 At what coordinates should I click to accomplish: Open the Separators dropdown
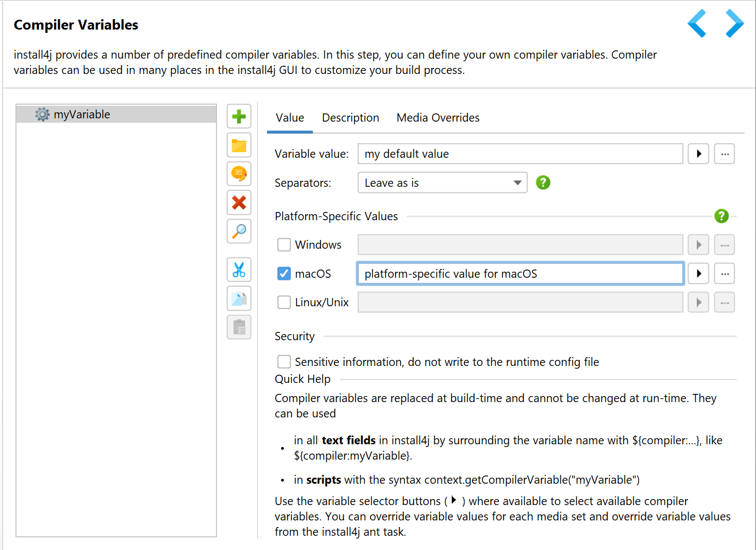pos(442,182)
